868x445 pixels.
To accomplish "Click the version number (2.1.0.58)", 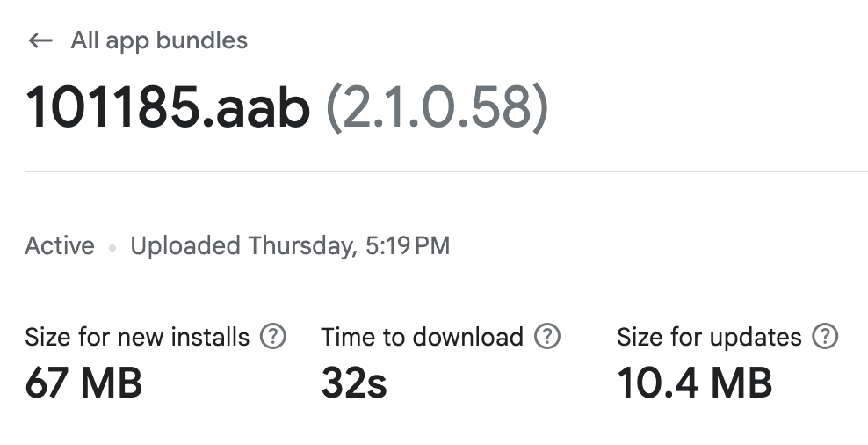I will (437, 109).
